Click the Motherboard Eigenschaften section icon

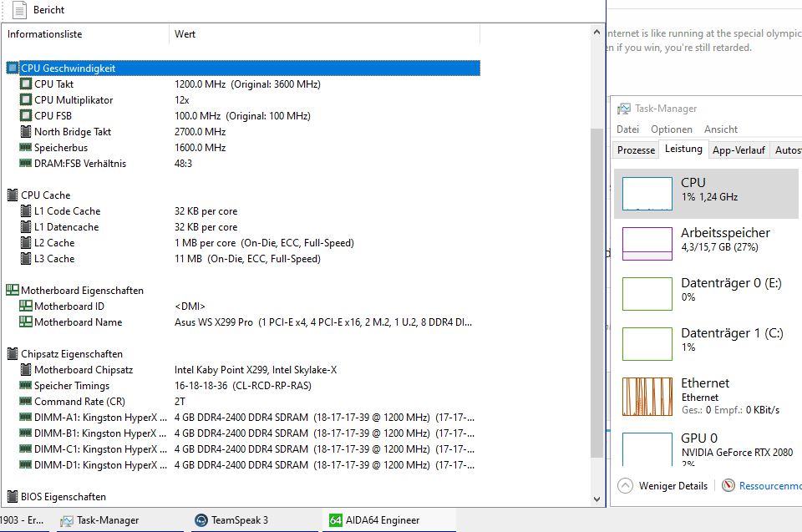point(13,290)
